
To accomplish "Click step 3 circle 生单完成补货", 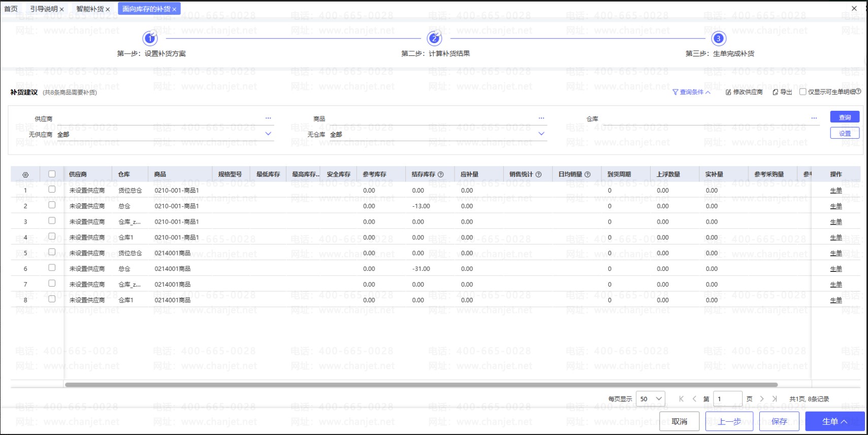I will (x=718, y=38).
